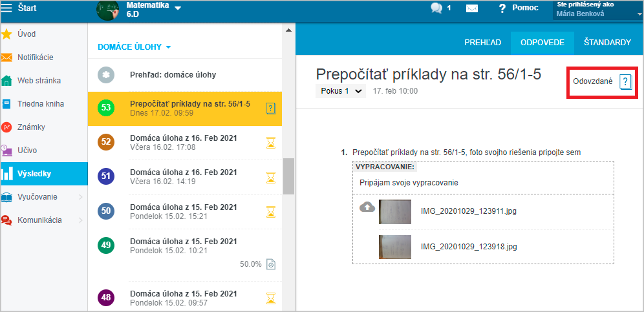Click the blue 51 number badge
The width and height of the screenshot is (644, 312).
[106, 177]
